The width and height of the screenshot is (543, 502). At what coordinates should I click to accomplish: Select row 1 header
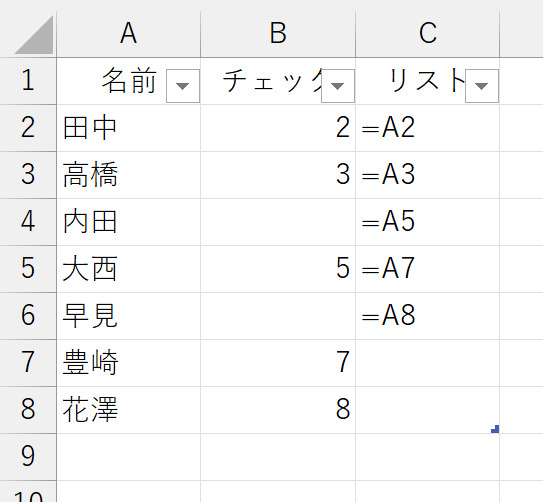pos(28,81)
